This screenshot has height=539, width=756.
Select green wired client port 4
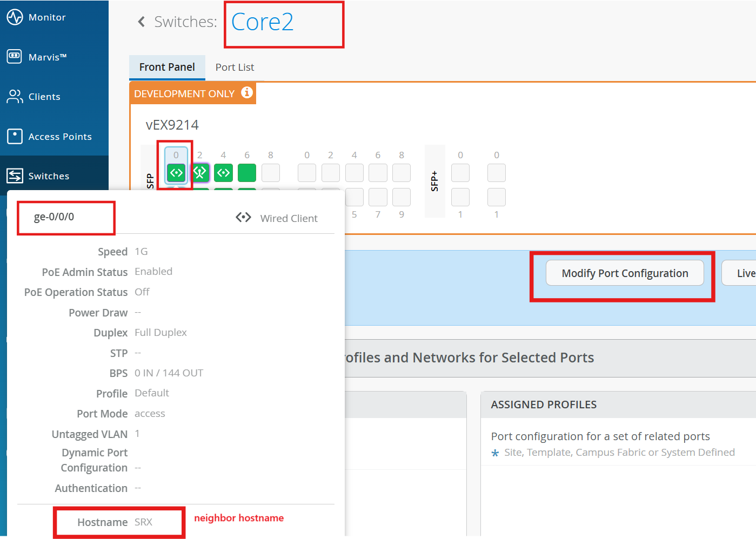[223, 173]
